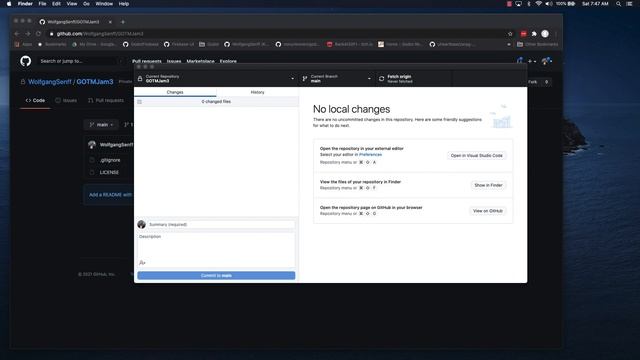This screenshot has width=640, height=360.
Task: Click the Apps bookmark in bookmarks bar
Action: [23, 44]
